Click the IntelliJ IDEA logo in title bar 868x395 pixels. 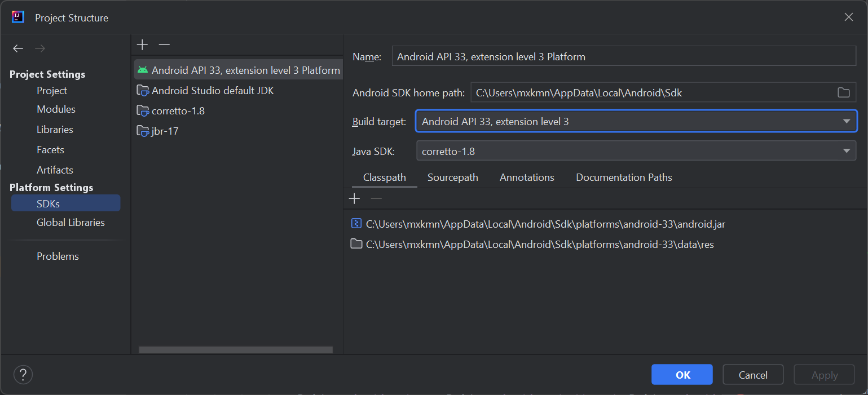(18, 17)
